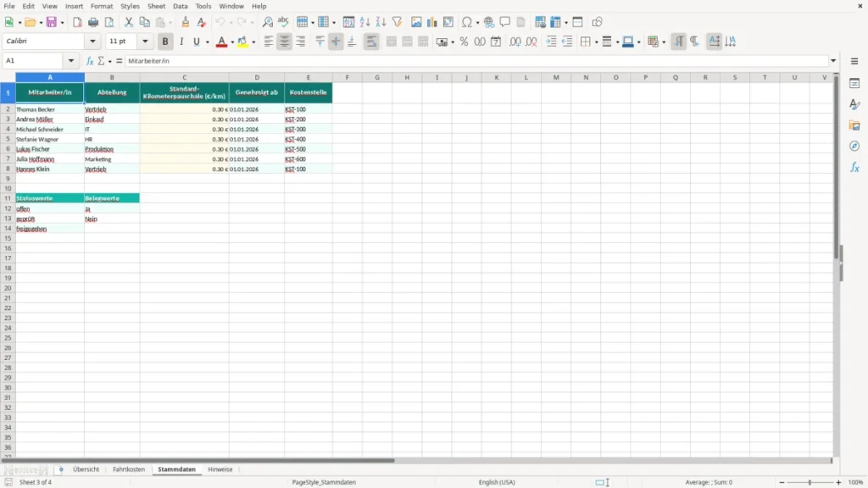
Task: Copy the selection to clipboard
Action: click(x=144, y=22)
